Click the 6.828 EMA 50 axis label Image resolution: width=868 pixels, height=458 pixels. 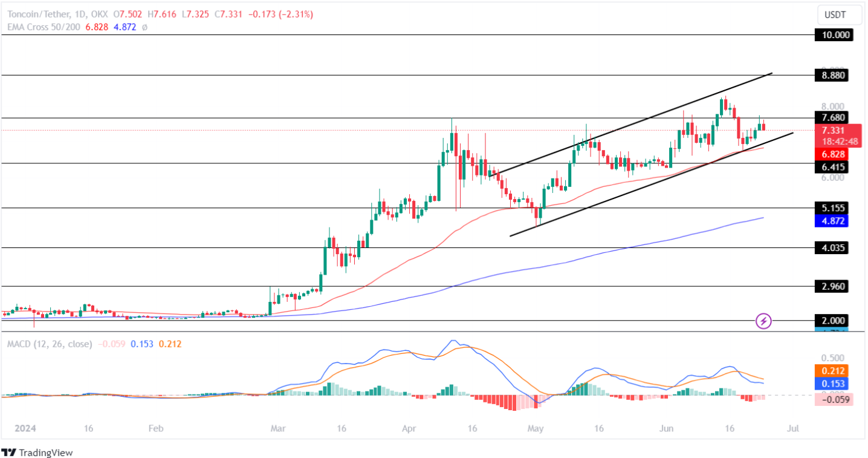coord(831,155)
